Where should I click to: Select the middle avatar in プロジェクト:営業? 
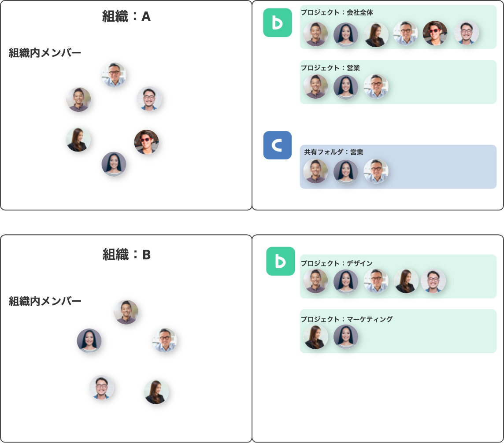point(346,87)
